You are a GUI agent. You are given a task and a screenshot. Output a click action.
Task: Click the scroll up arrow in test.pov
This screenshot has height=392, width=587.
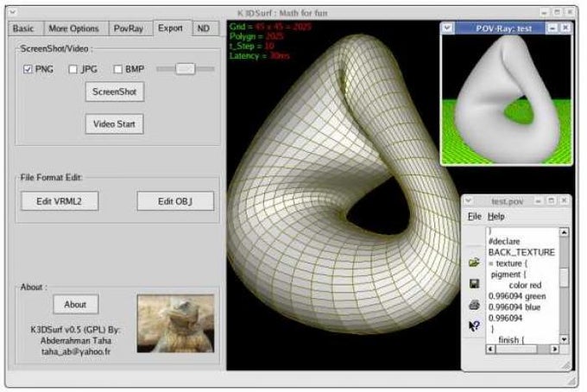pyautogui.click(x=565, y=232)
